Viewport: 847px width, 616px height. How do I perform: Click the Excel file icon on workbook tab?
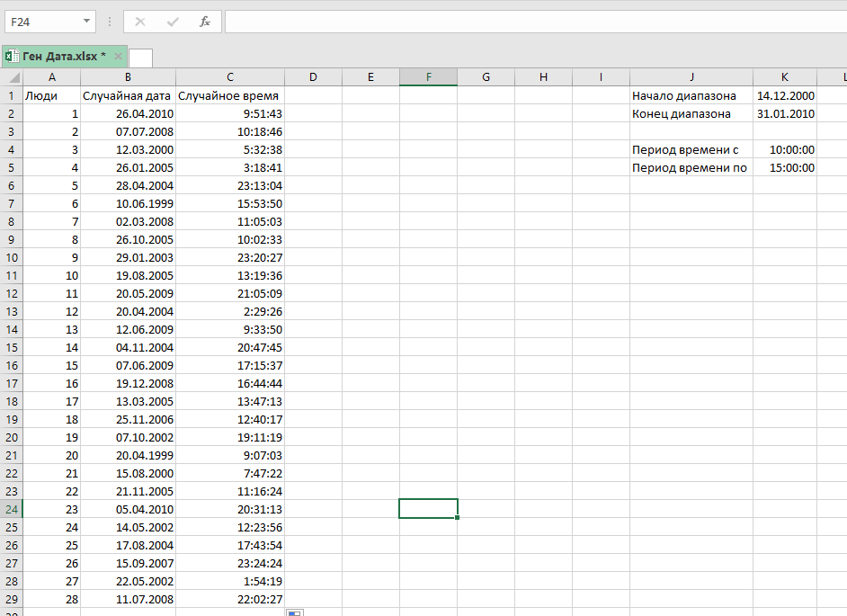pos(12,56)
